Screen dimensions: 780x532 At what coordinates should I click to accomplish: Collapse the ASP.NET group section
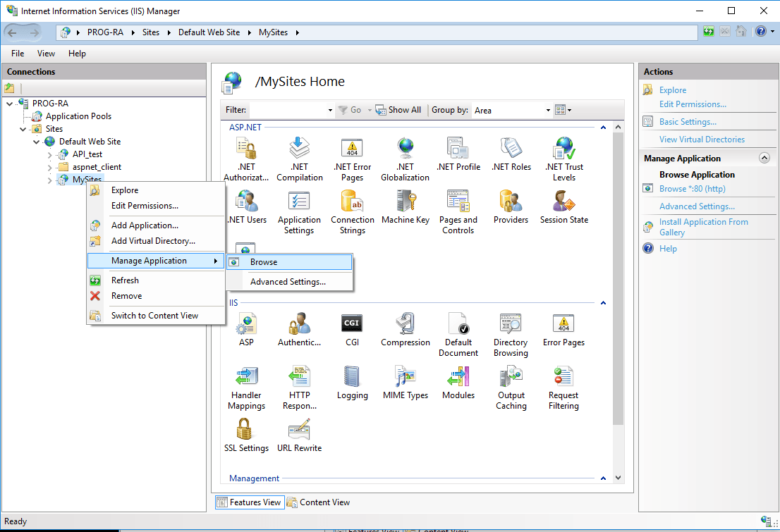tap(604, 128)
